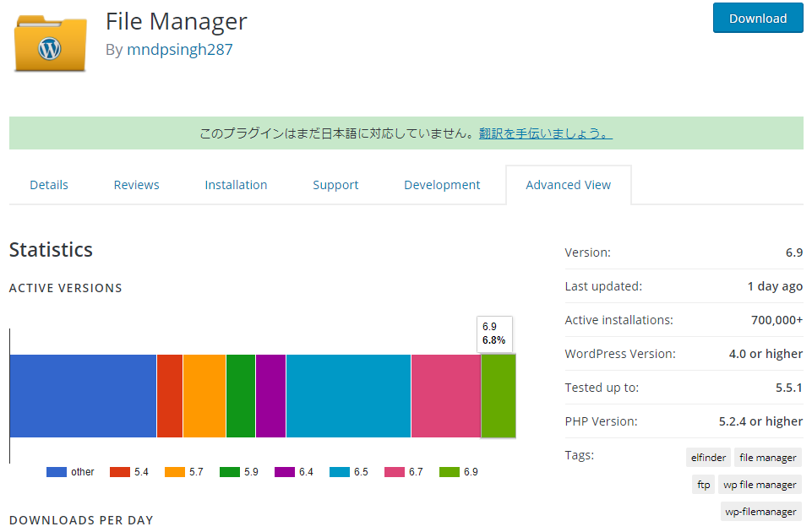Click the teal 6.5 bar segment

tap(348, 396)
